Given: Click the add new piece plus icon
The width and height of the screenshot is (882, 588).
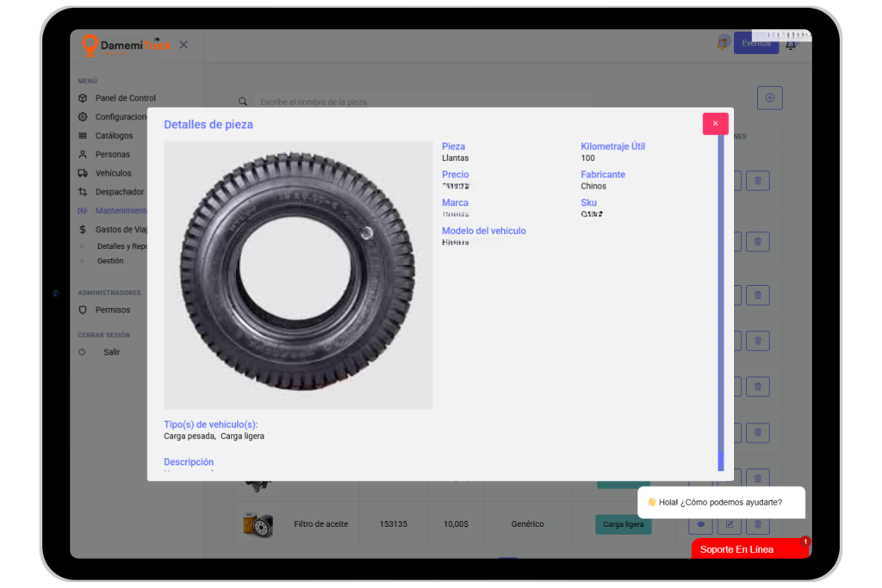Looking at the screenshot, I should [x=769, y=98].
